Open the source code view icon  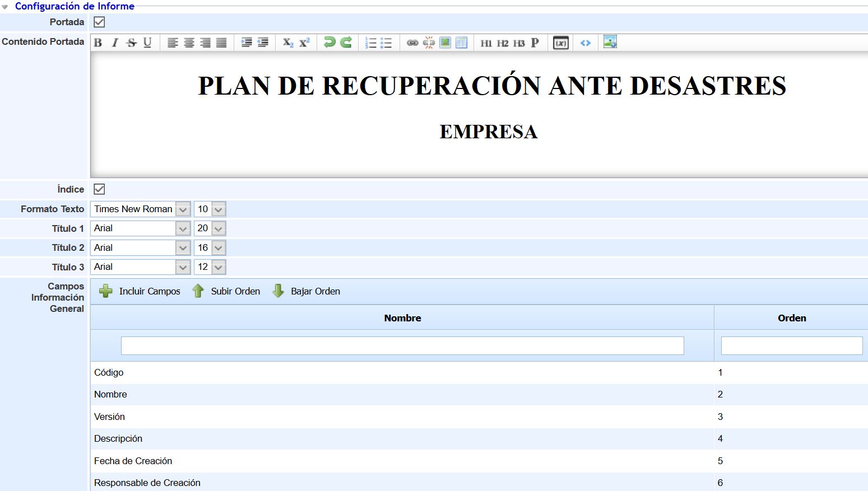[585, 42]
